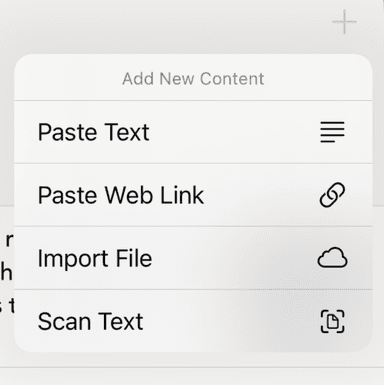
Task: Click the chain link icon
Action: [332, 195]
